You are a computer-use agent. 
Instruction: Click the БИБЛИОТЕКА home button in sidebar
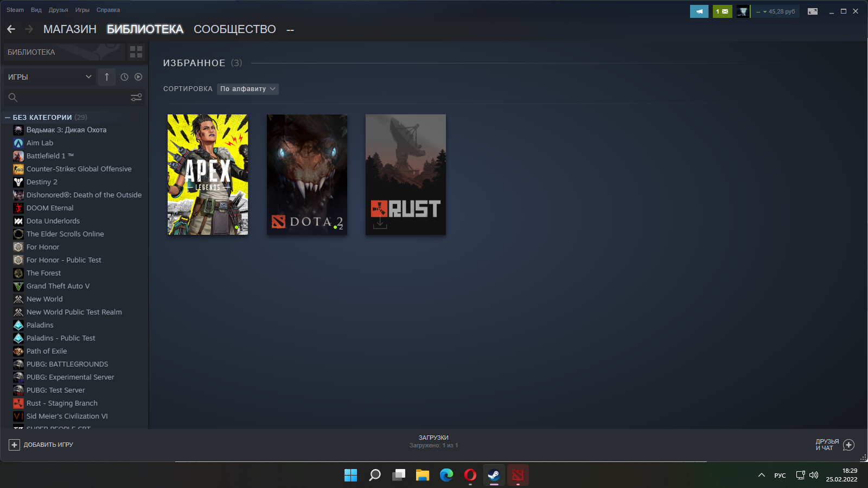(x=63, y=52)
